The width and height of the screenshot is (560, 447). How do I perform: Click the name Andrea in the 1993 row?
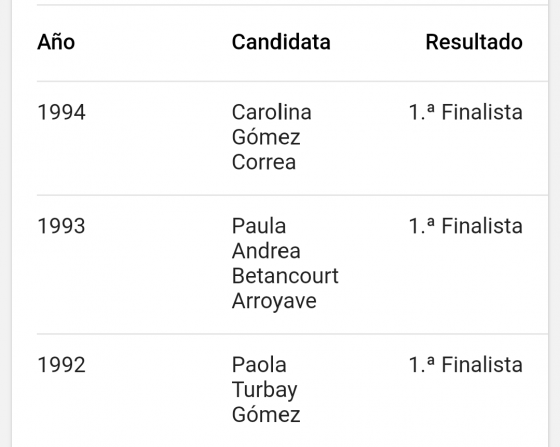coord(266,251)
